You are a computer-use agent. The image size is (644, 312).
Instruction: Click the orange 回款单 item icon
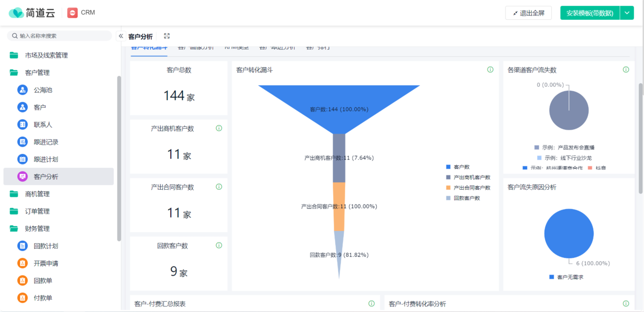[x=23, y=280]
